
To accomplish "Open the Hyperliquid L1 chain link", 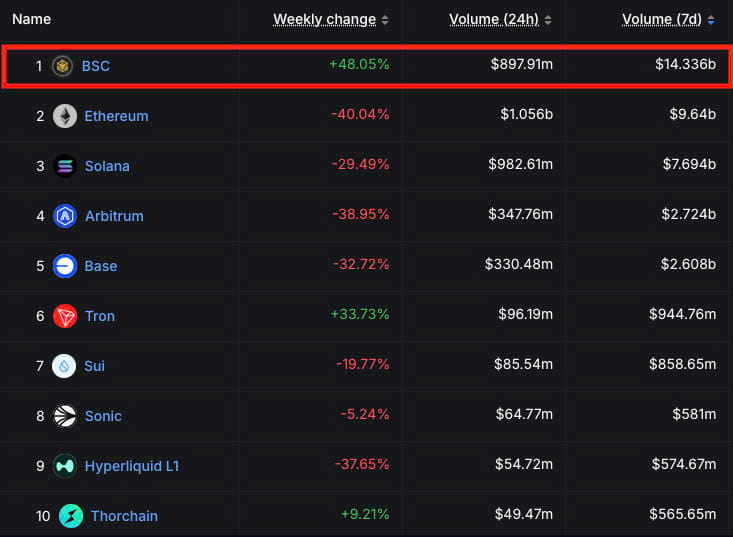I will tap(132, 466).
